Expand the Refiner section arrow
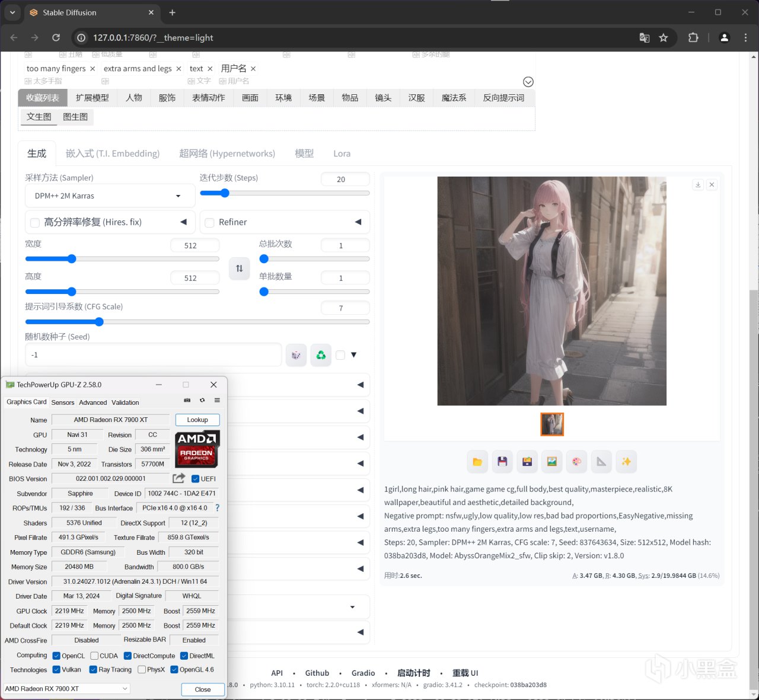The height and width of the screenshot is (700, 759). coord(358,222)
